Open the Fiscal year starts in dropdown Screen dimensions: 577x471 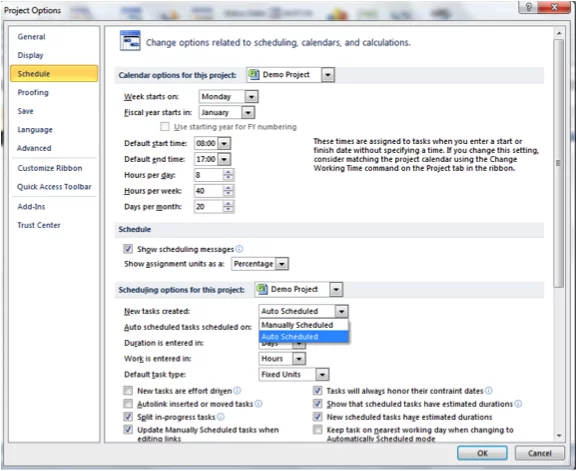click(248, 113)
